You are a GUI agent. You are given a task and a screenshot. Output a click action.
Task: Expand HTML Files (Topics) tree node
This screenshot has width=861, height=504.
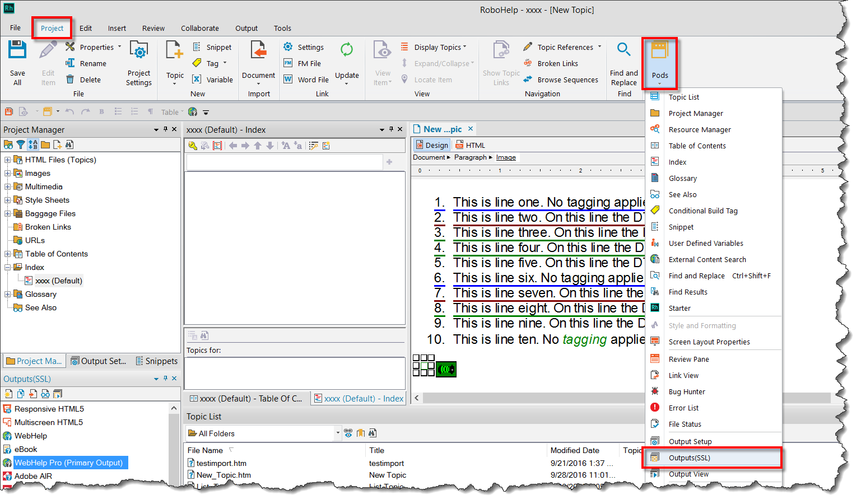pos(7,160)
